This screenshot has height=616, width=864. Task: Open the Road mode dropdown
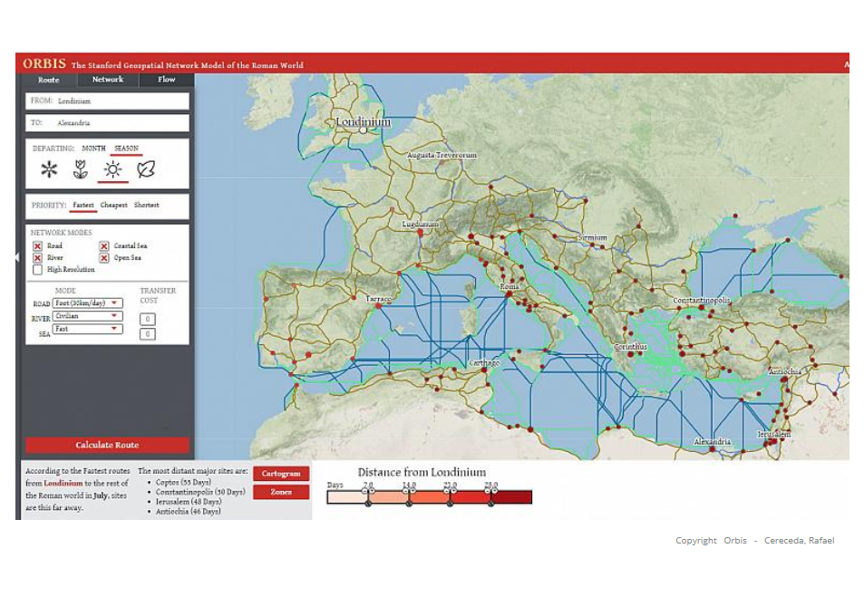click(87, 303)
